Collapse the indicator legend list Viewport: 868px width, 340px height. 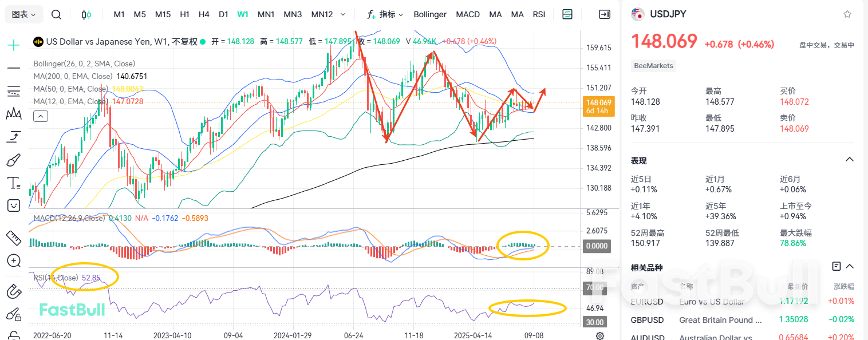point(41,116)
